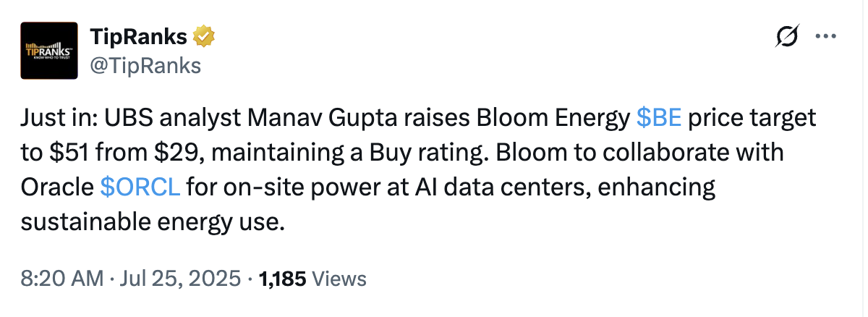The width and height of the screenshot is (868, 317).
Task: Open the Grok explain-post icon
Action: (x=788, y=36)
